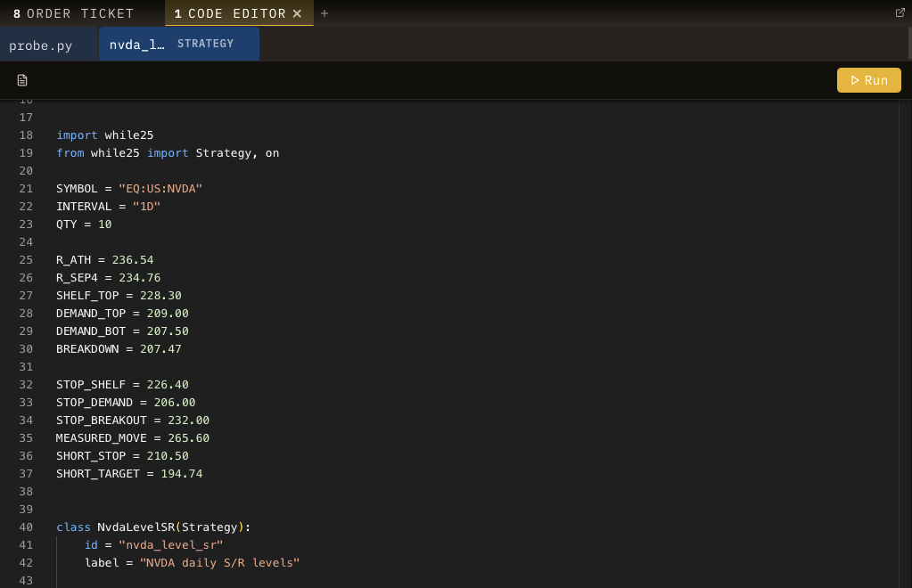Run the strategy script
Image resolution: width=912 pixels, height=588 pixels.
click(869, 80)
